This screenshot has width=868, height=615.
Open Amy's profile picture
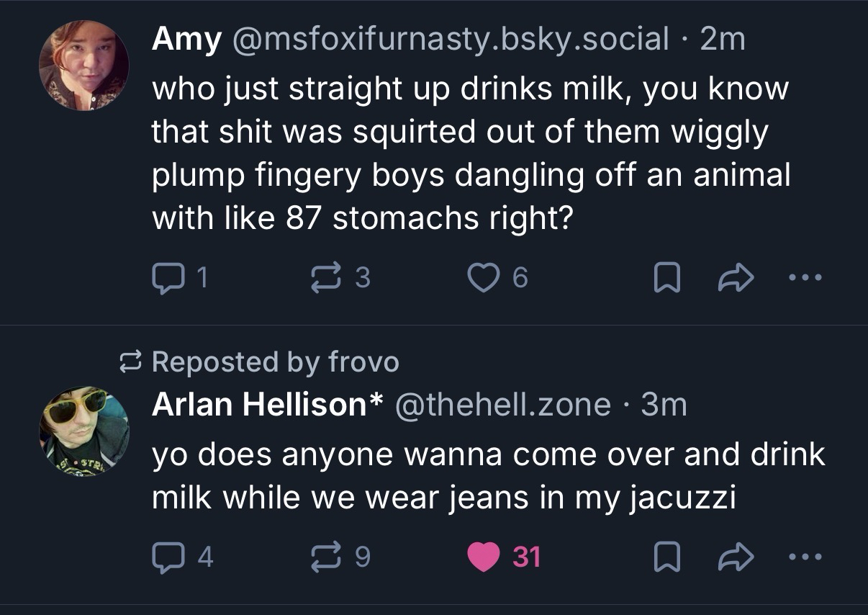(83, 66)
